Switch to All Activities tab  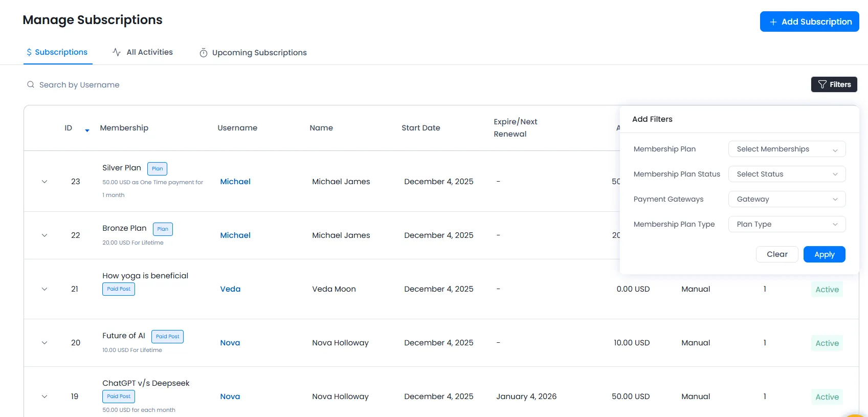(143, 52)
